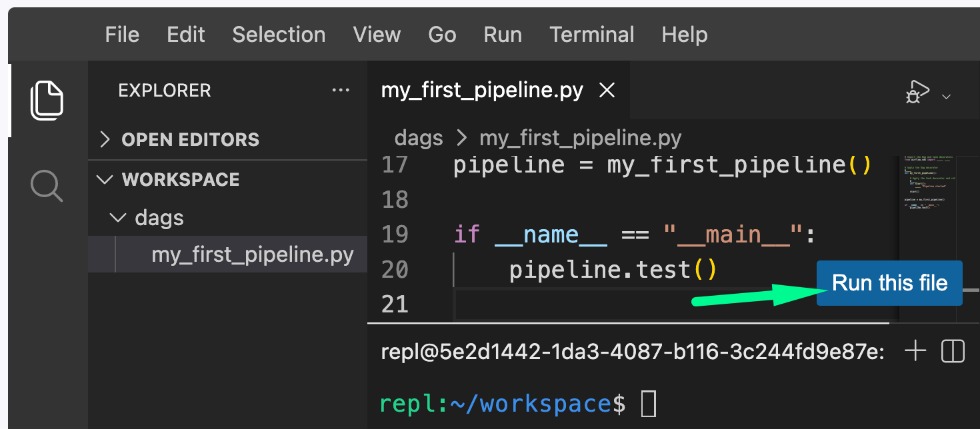980x429 pixels.
Task: Open the Explorer view in activity bar
Action: pos(47,101)
